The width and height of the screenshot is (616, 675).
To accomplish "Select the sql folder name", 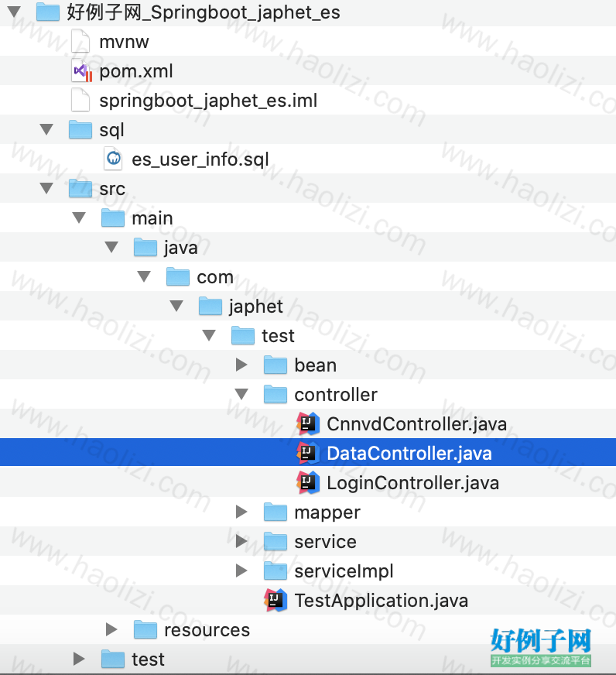I will coord(111,130).
